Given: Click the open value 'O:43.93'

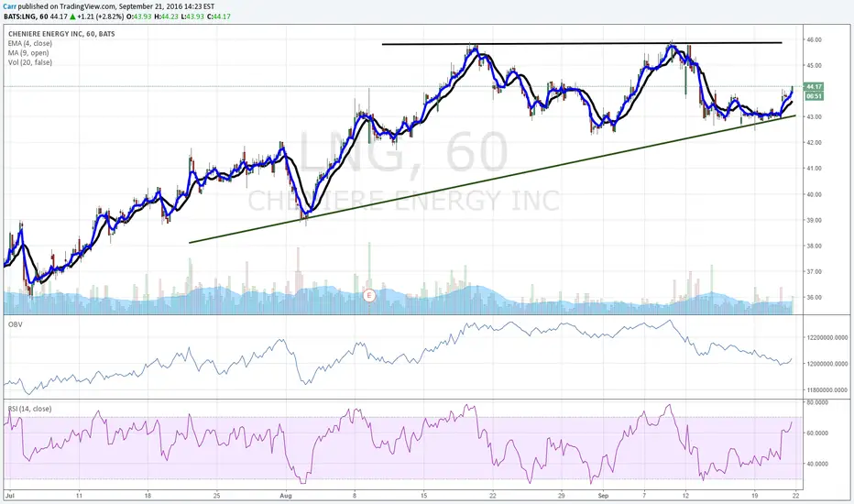Looking at the screenshot, I should pos(139,16).
